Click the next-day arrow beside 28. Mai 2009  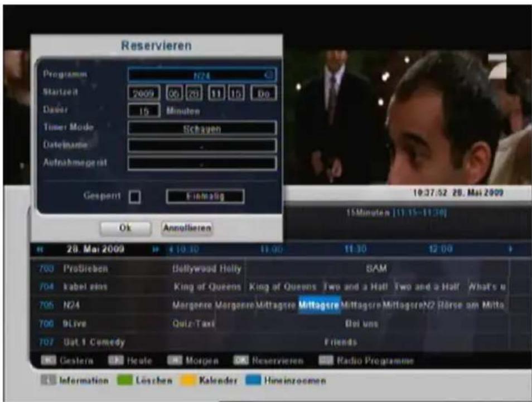[156, 250]
